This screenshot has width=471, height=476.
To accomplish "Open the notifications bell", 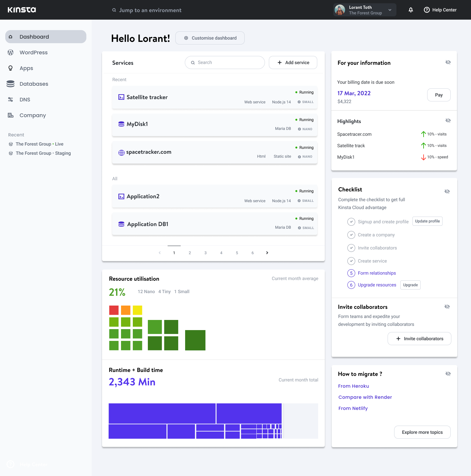I will (411, 10).
